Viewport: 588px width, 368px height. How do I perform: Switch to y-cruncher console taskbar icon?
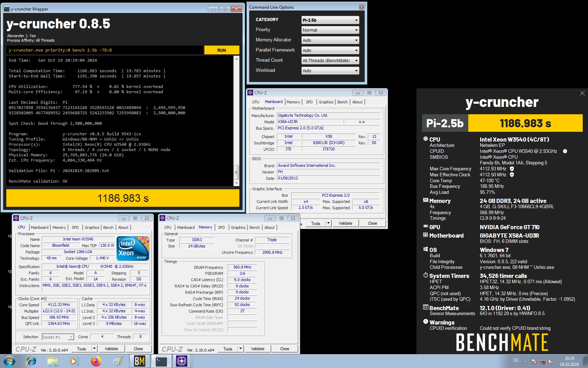(x=161, y=361)
